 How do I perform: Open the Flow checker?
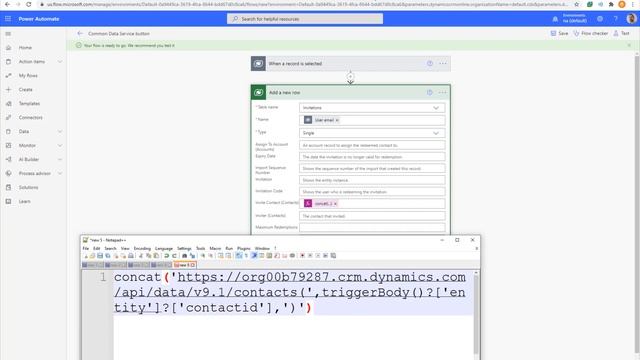[x=591, y=33]
